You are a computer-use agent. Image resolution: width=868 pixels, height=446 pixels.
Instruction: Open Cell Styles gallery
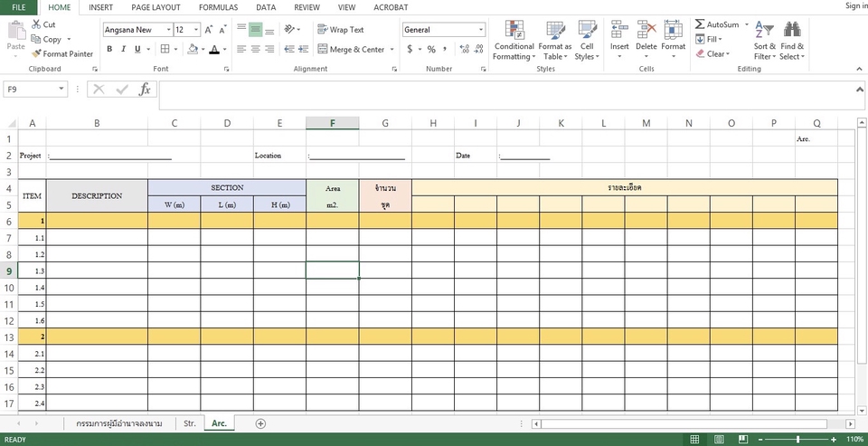587,41
